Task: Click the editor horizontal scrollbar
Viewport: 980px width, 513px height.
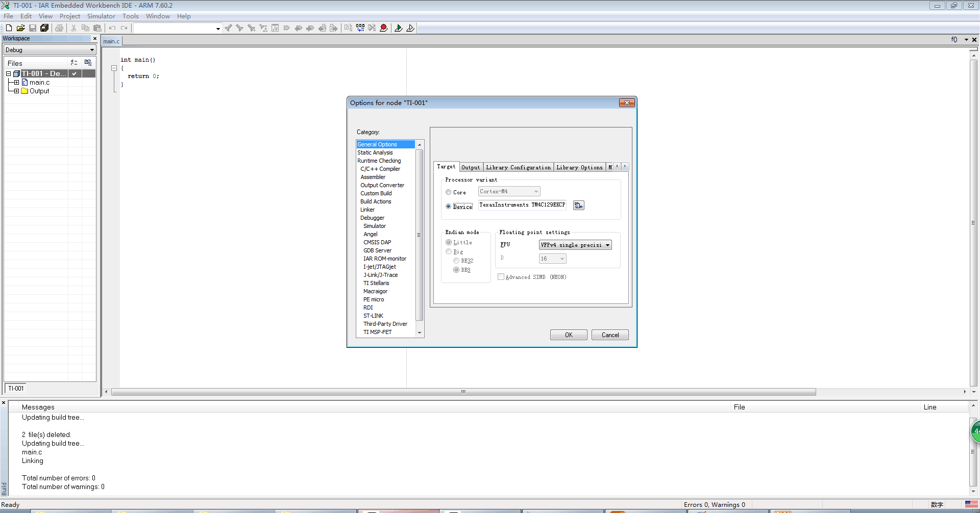Action: point(463,392)
